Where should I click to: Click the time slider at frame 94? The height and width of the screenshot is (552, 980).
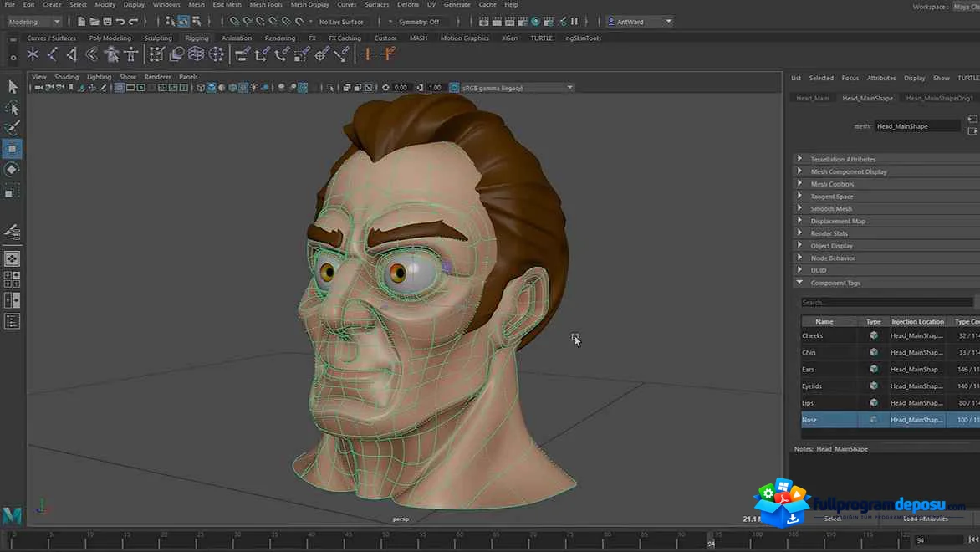tap(711, 540)
